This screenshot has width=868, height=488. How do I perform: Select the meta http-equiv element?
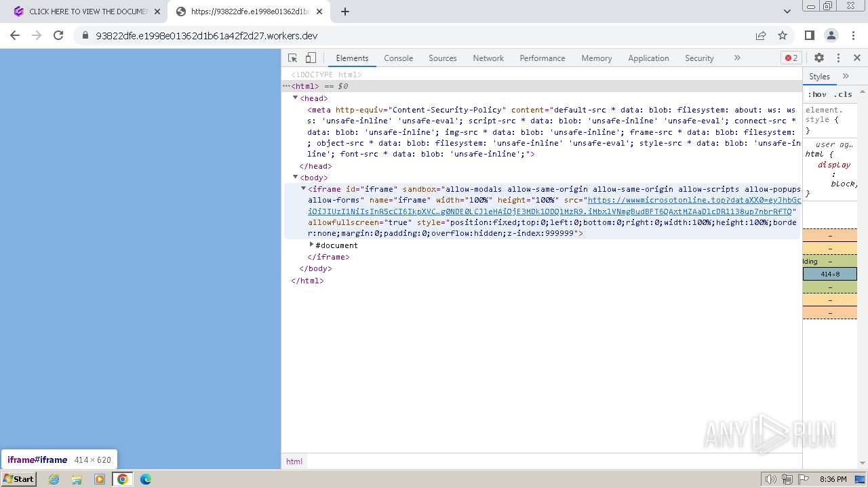point(553,131)
